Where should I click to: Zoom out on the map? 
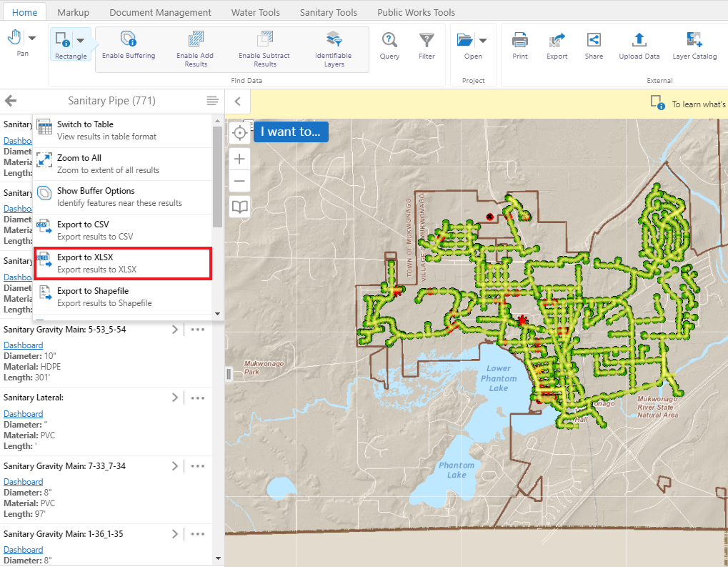(239, 181)
